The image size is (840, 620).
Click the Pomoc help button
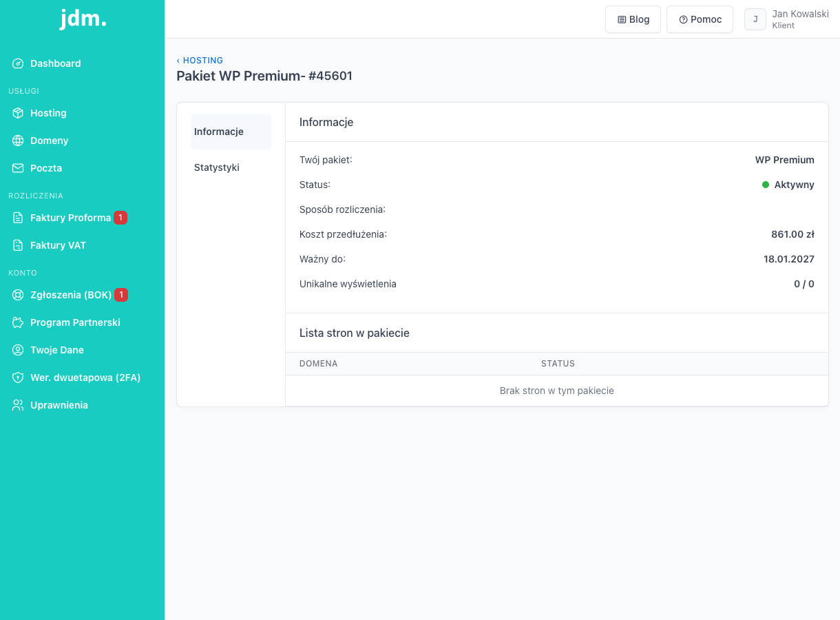coord(700,19)
